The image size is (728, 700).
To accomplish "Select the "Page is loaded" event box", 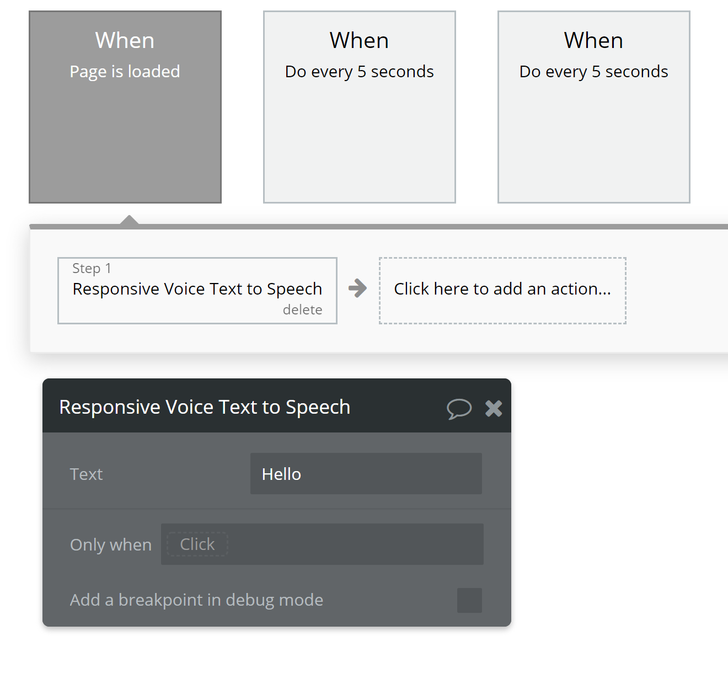I will [x=125, y=107].
